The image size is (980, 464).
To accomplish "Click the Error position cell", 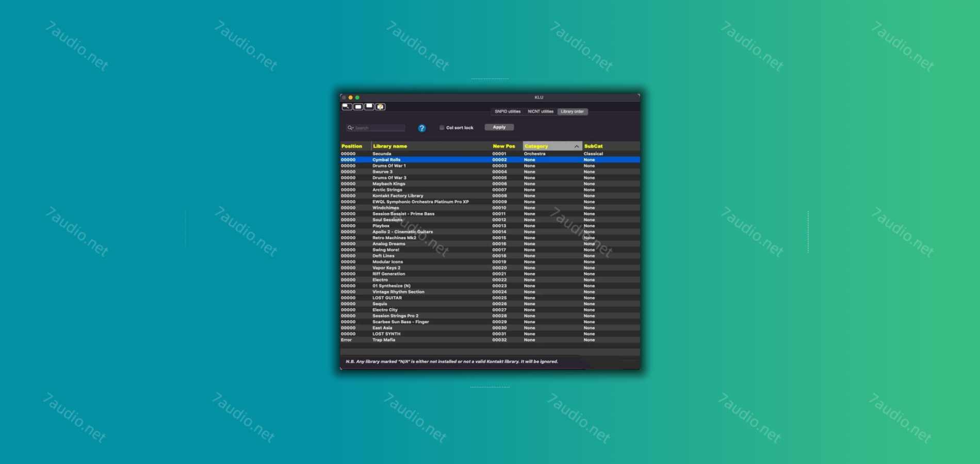I will click(346, 340).
